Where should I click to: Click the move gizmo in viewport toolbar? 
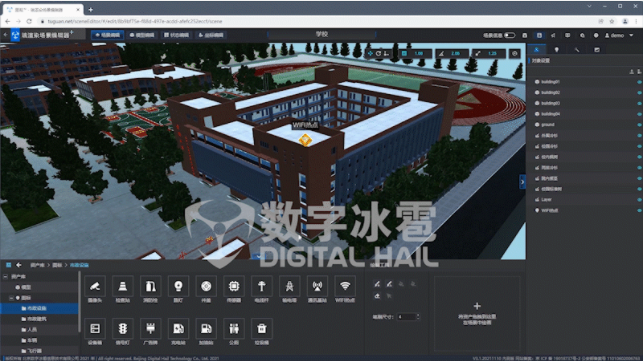point(370,54)
